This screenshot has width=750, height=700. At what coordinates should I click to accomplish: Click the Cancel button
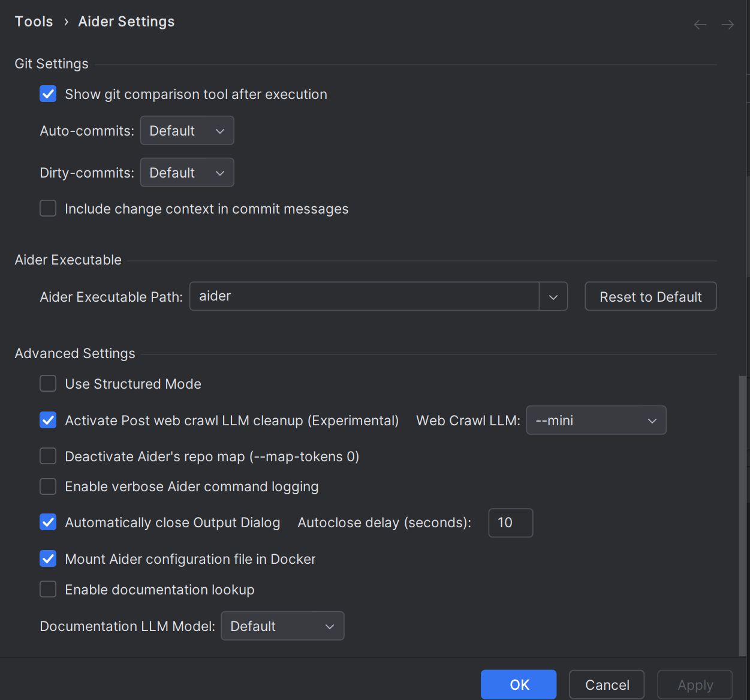pyautogui.click(x=607, y=684)
